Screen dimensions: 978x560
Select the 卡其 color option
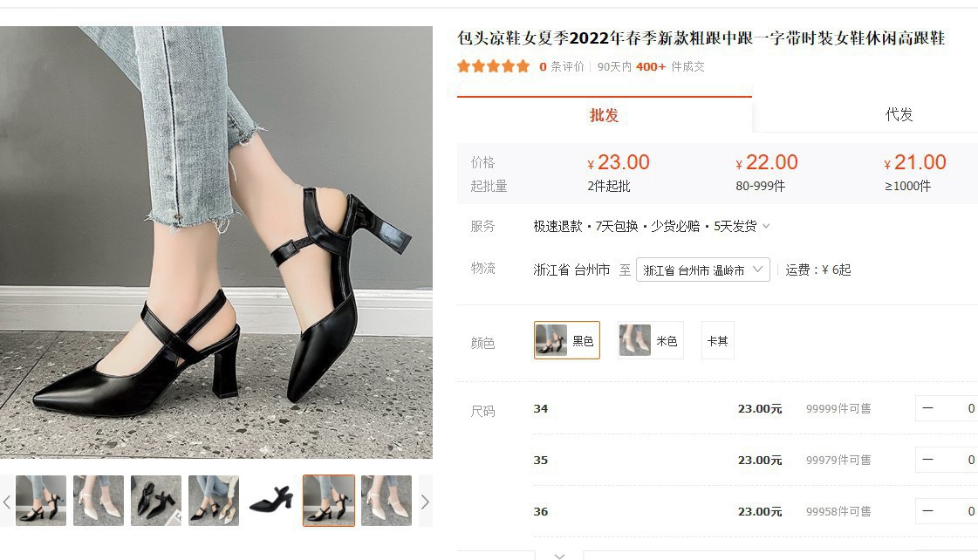coord(718,340)
